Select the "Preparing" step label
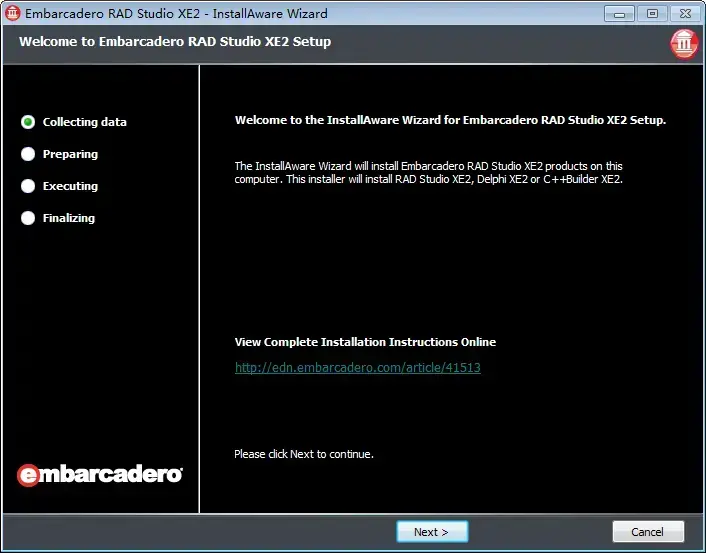 70,154
